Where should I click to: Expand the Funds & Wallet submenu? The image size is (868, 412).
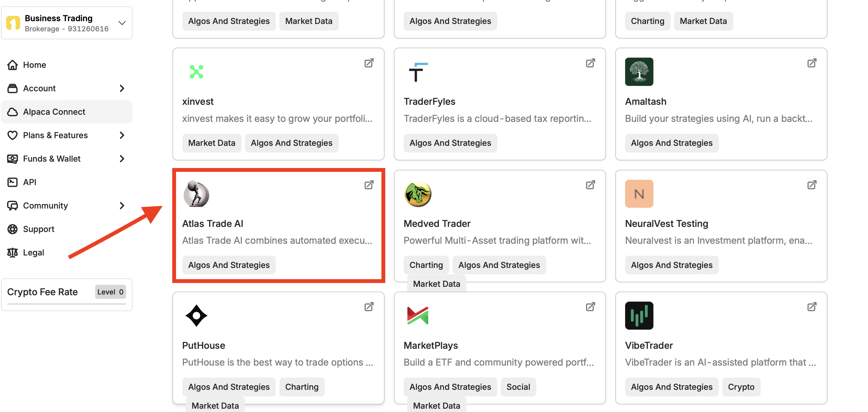click(x=122, y=159)
